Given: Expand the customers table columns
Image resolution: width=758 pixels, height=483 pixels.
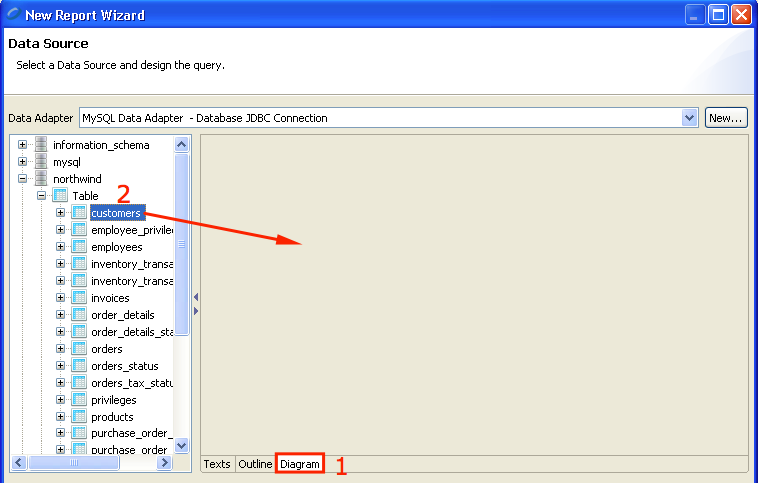Looking at the screenshot, I should click(60, 213).
